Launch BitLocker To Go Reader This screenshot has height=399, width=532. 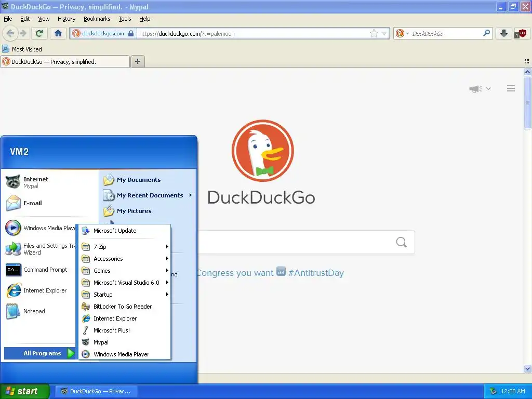tap(125, 307)
